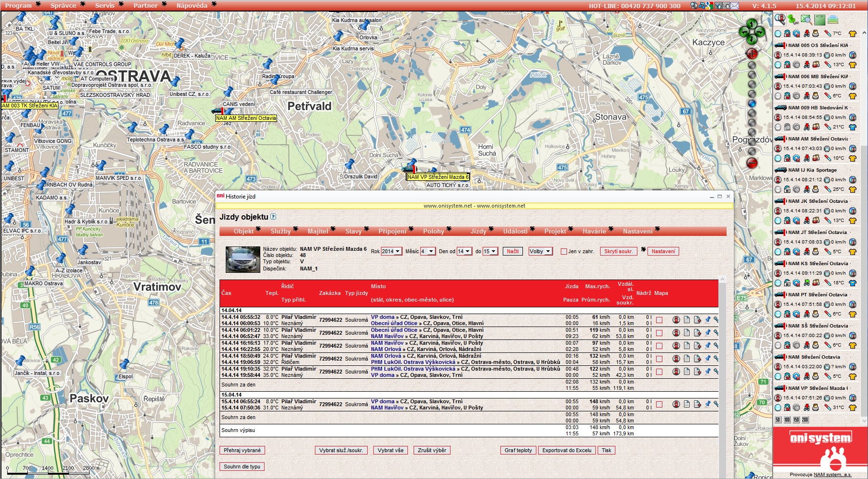This screenshot has height=479, width=868.
Task: Check the Mapa checkbox for the 05:55:32 trip
Action: 660,320
